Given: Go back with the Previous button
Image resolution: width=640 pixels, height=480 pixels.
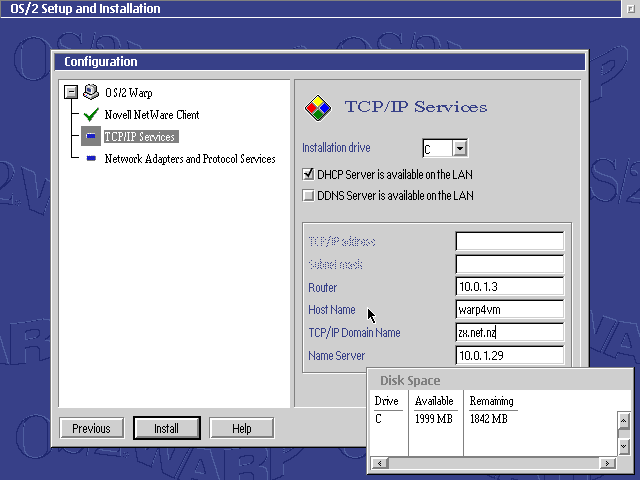Looking at the screenshot, I should pos(91,428).
